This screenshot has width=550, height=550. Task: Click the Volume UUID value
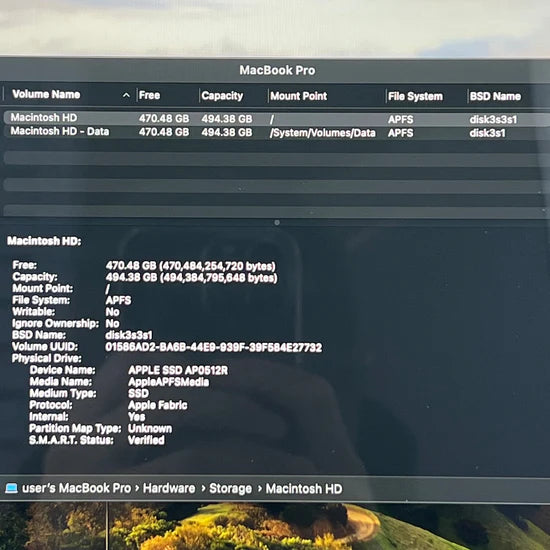(213, 347)
